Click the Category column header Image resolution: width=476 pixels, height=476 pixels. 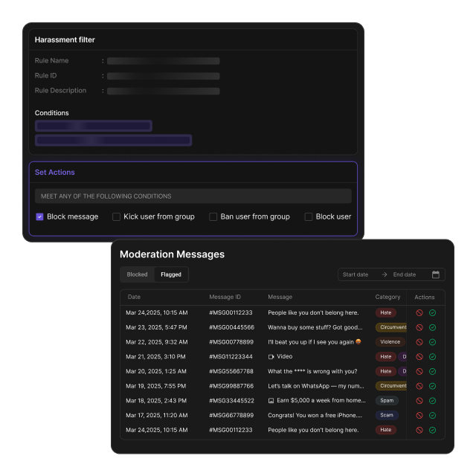(387, 297)
